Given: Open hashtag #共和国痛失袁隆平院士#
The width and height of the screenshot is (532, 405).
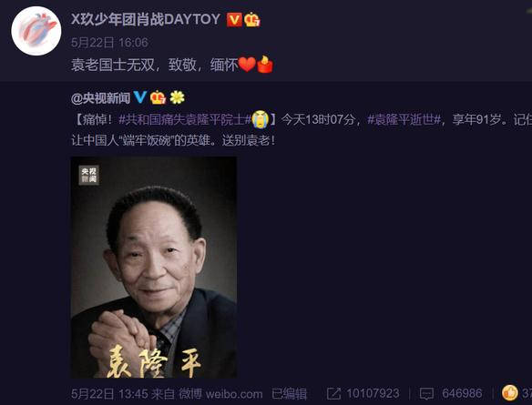Looking at the screenshot, I should (185, 119).
